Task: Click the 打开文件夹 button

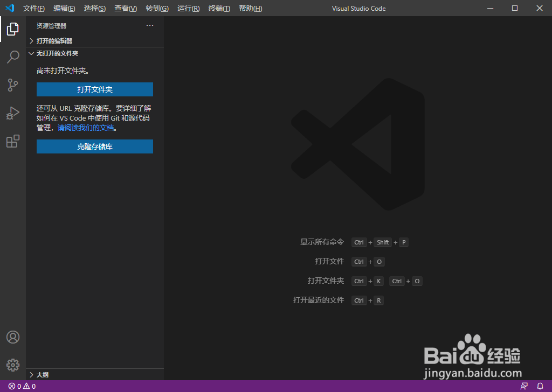Action: point(95,89)
